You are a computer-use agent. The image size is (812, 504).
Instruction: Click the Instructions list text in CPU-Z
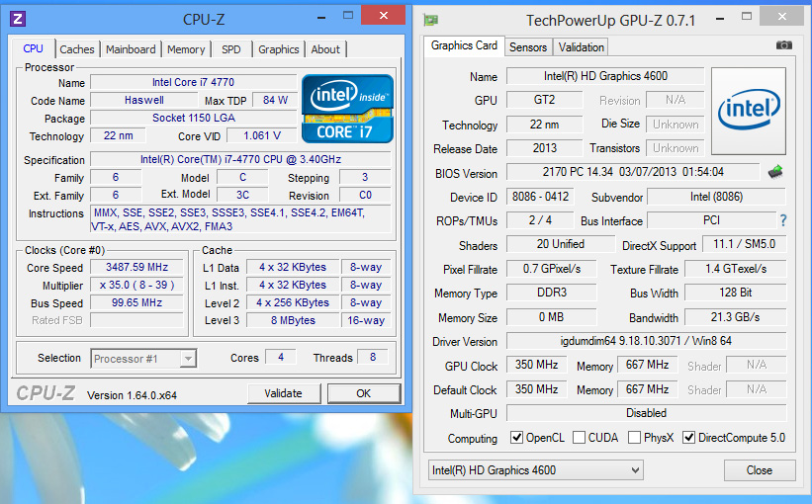(x=240, y=219)
